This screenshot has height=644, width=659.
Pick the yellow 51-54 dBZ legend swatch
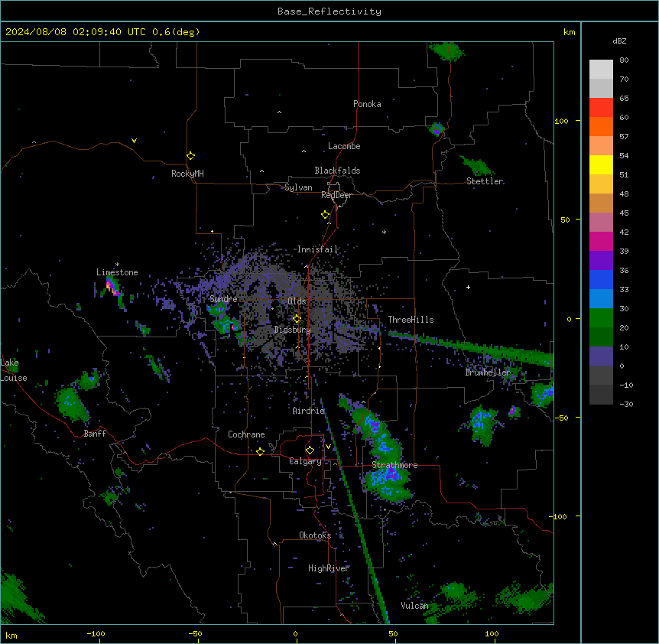pyautogui.click(x=601, y=165)
